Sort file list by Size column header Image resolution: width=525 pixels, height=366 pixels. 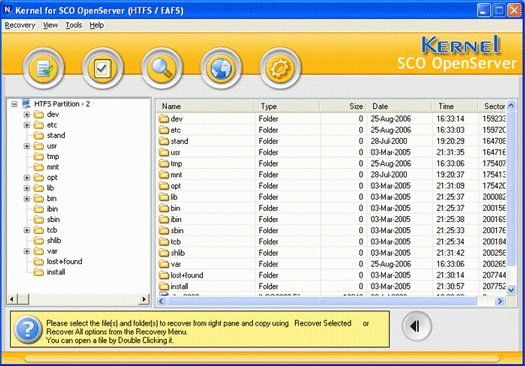pos(343,106)
